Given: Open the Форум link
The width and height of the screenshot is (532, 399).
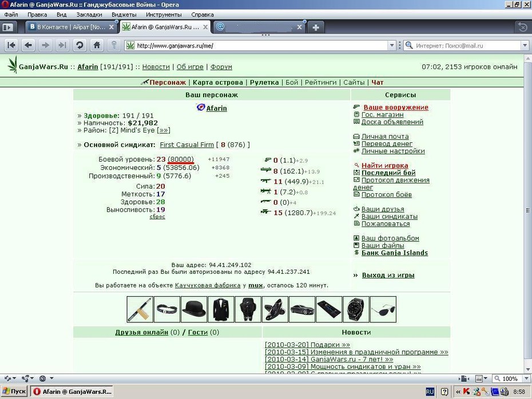Looking at the screenshot, I should [x=221, y=67].
